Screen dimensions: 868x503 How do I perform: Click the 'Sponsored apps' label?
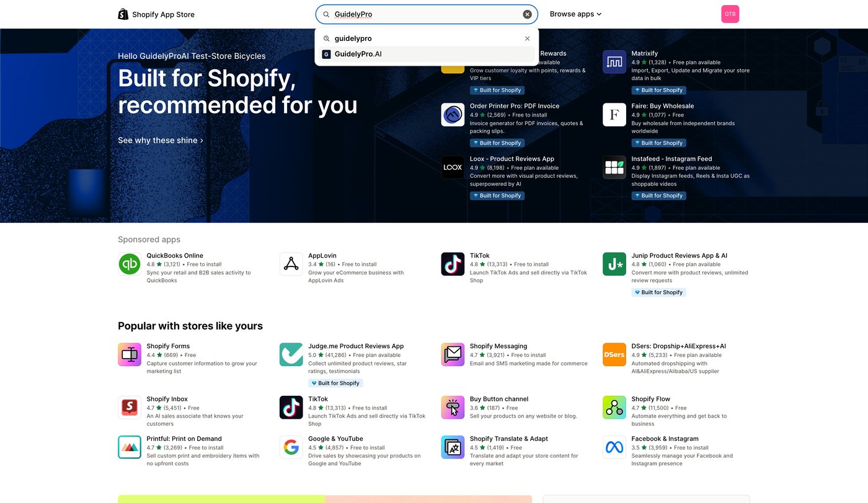click(149, 240)
